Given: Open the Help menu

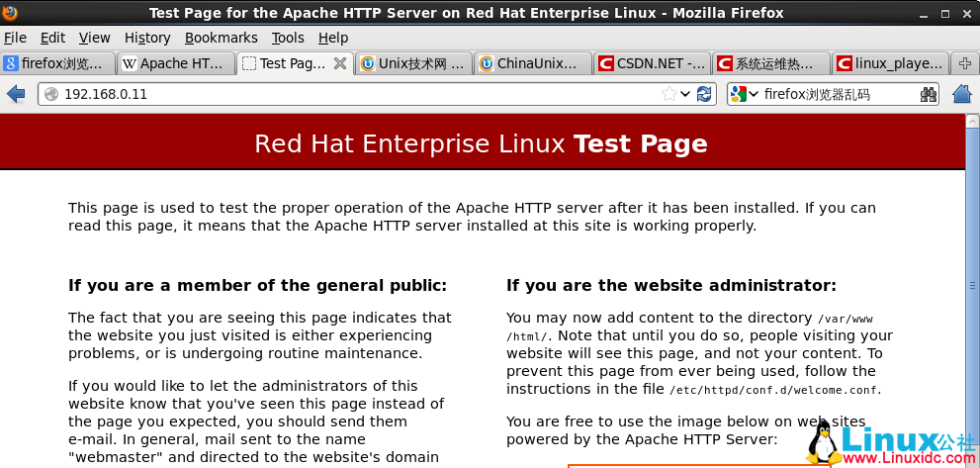Looking at the screenshot, I should [x=333, y=39].
